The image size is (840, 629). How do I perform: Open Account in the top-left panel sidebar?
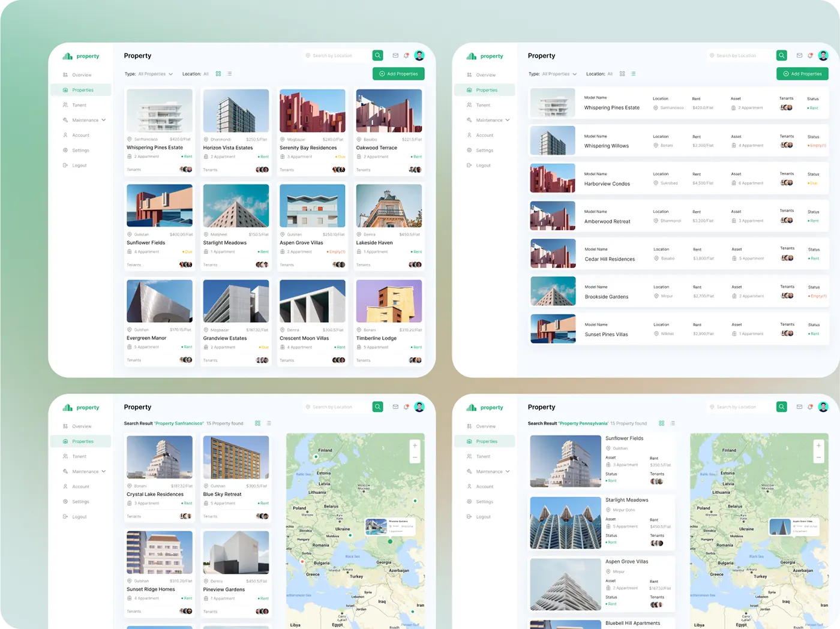tap(76, 136)
